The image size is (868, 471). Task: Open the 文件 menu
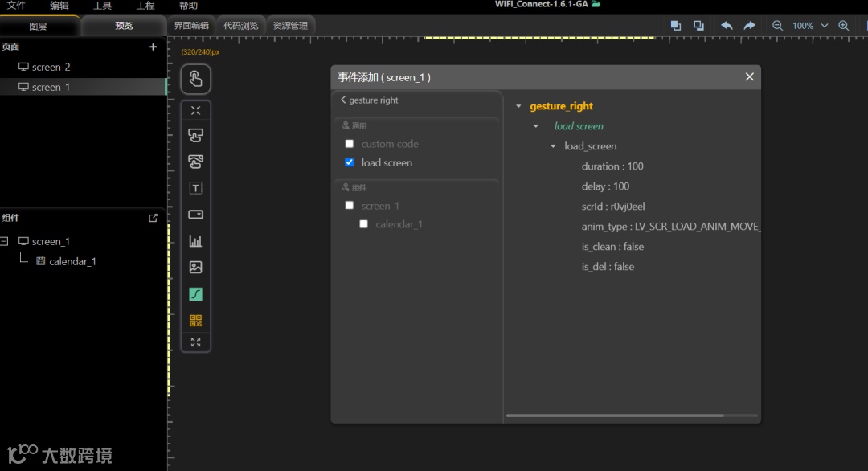16,6
